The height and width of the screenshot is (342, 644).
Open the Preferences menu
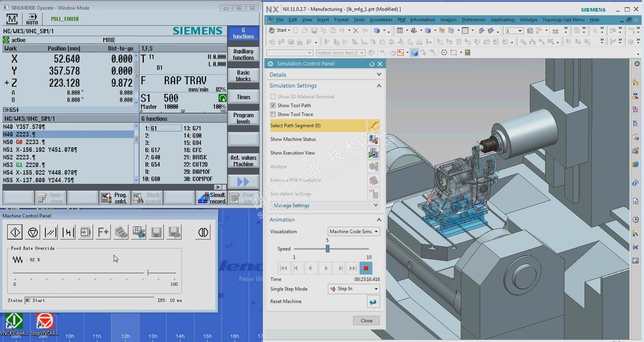[473, 20]
